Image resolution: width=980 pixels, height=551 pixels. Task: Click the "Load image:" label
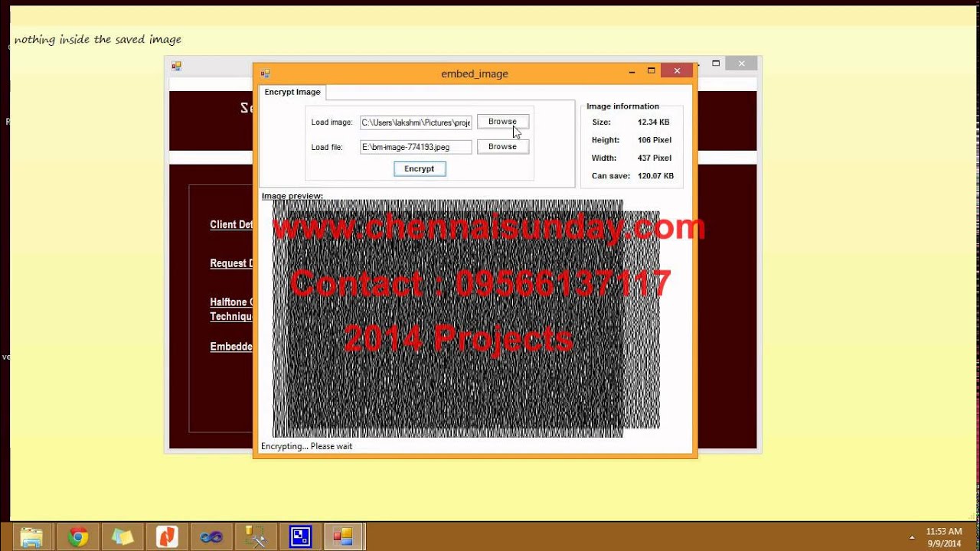332,122
